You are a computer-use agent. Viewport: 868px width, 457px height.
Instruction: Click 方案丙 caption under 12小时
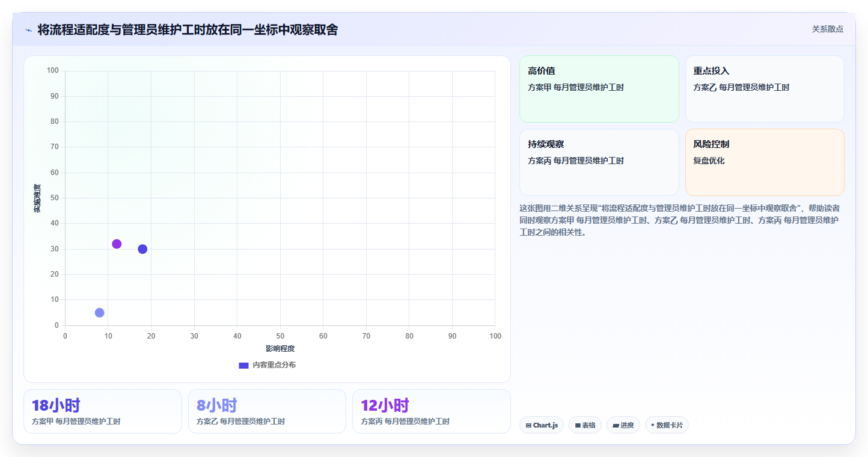pos(405,422)
